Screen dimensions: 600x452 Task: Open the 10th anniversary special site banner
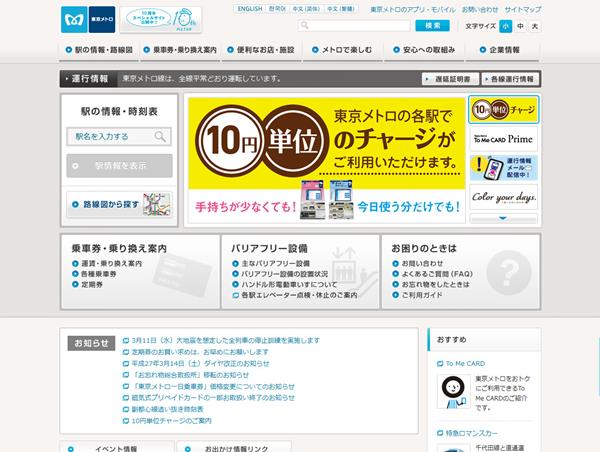click(161, 20)
